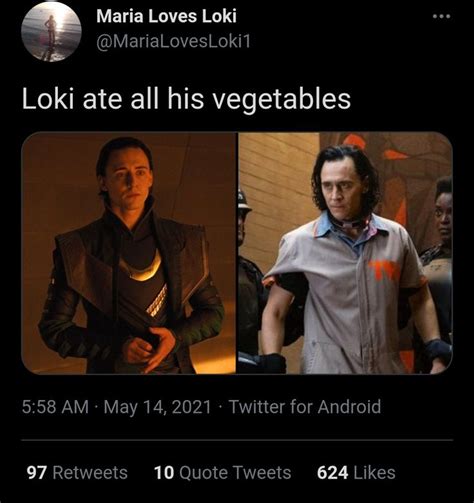View the 10 Quote Tweets list
Image resolution: width=474 pixels, height=503 pixels.
pos(222,472)
